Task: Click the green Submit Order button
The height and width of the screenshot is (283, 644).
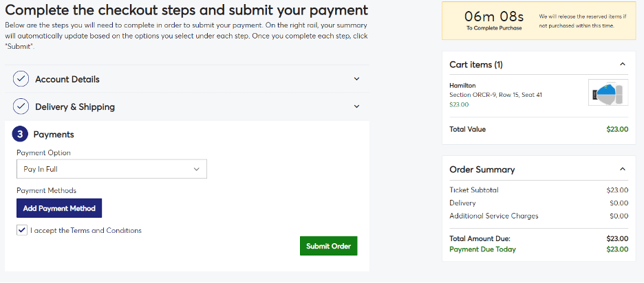Action: (329, 246)
